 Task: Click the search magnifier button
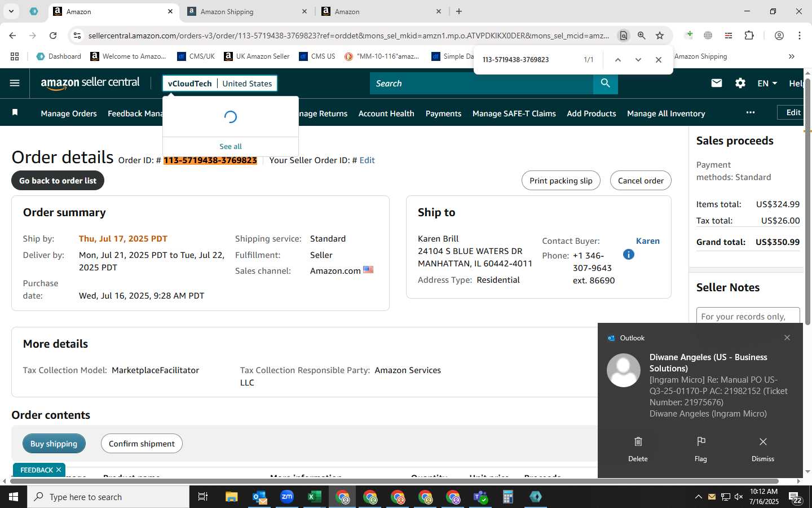605,83
